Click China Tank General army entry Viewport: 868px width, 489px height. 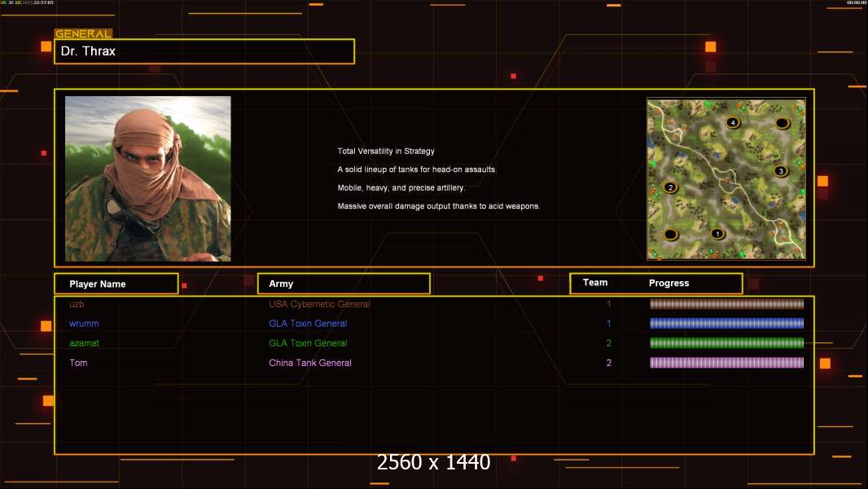point(310,363)
